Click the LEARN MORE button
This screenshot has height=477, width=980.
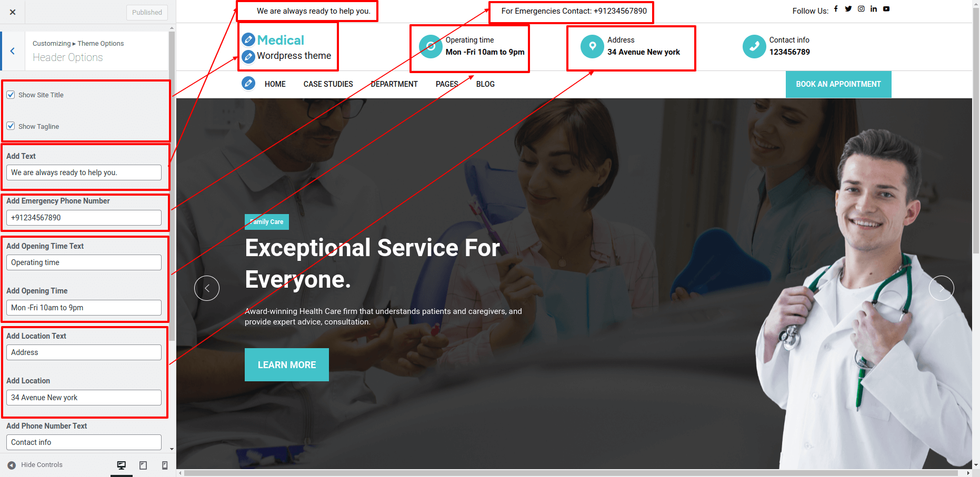click(x=287, y=364)
